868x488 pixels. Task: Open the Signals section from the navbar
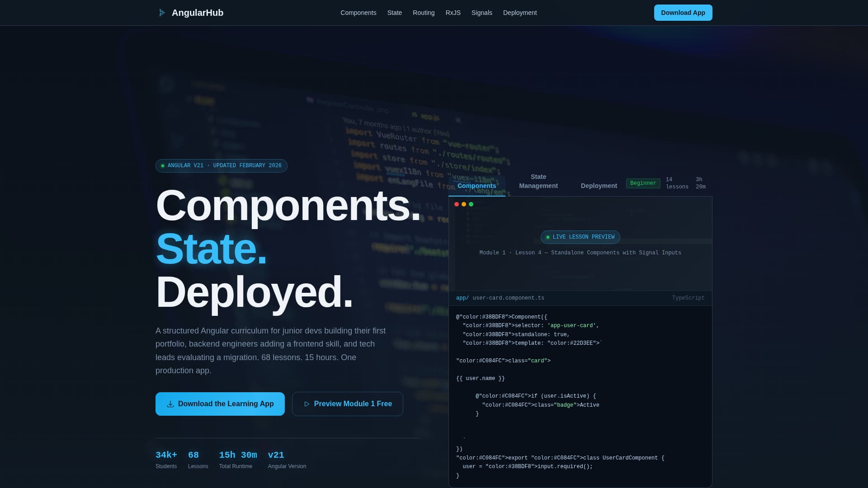482,13
